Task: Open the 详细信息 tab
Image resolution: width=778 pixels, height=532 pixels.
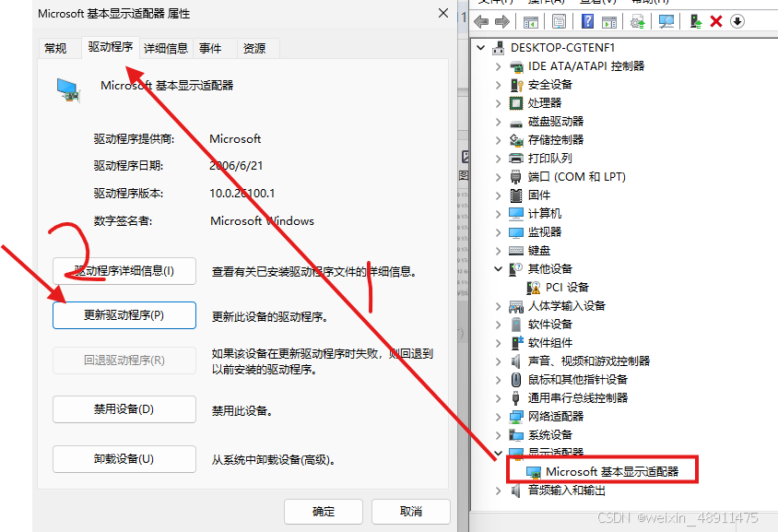Action: pyautogui.click(x=166, y=49)
